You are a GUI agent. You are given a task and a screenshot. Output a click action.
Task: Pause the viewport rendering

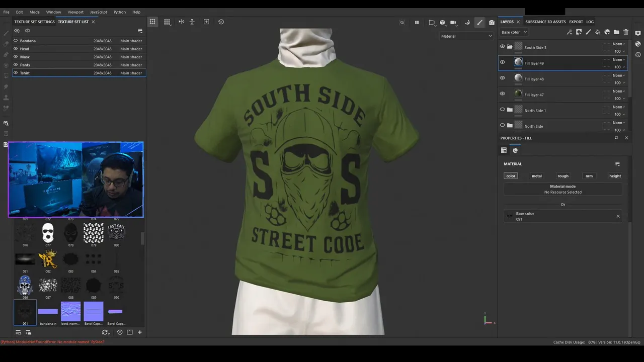(417, 22)
